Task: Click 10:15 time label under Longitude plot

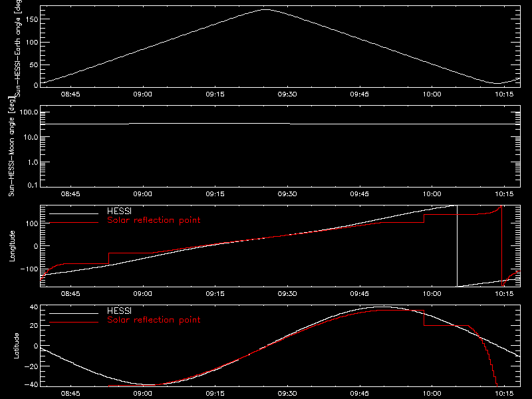Action: pyautogui.click(x=504, y=293)
